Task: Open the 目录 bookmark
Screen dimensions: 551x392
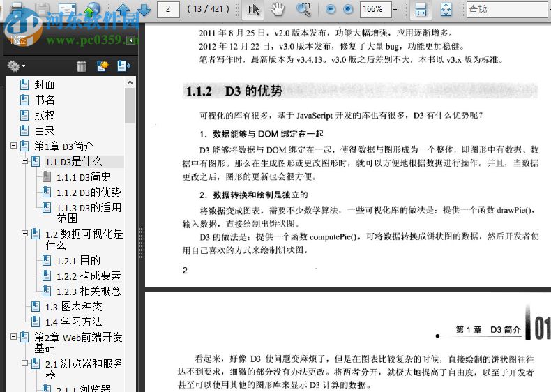Action: [x=44, y=130]
